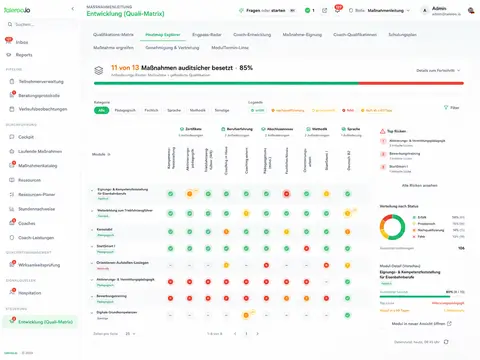The image size is (480, 360).
Task: Open Teilnehmerverwaltung in the sidebar
Action: 41,82
